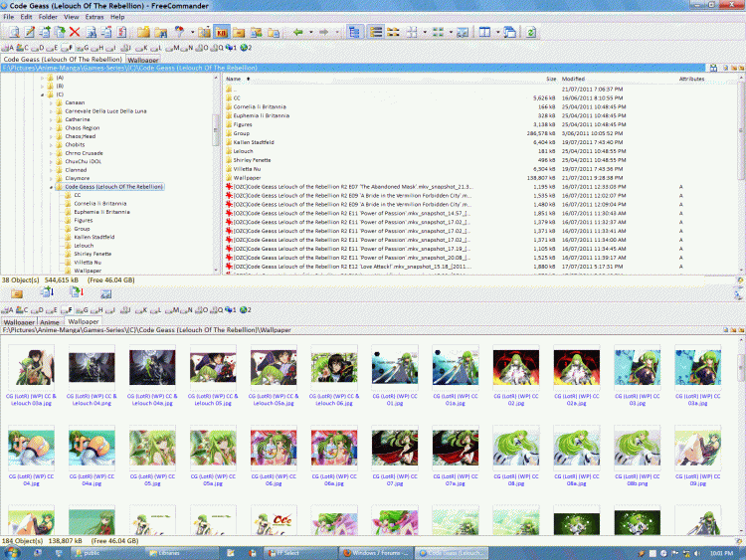
Task: Select drive H in bottom drive bar
Action: [97, 309]
